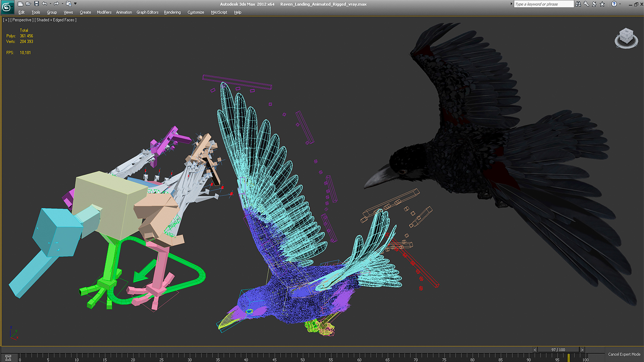Viewport: 644px width, 362px height.
Task: Open the Graph Editors menu
Action: (x=147, y=12)
